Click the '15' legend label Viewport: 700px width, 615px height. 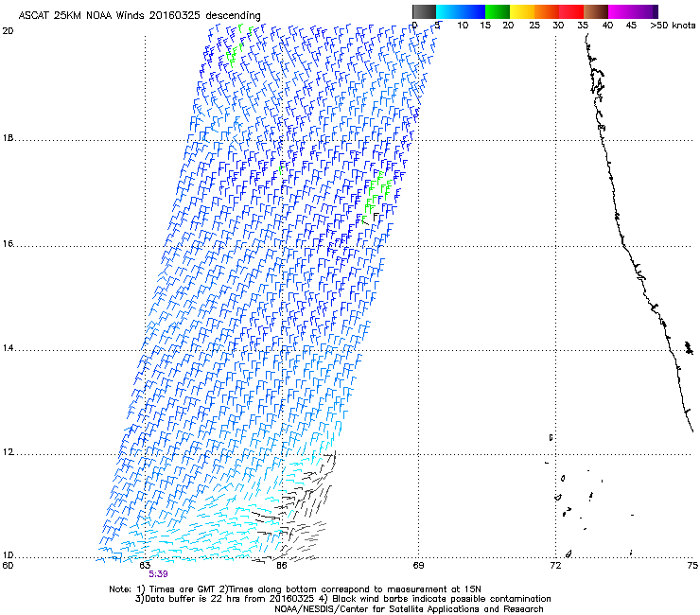[x=485, y=26]
